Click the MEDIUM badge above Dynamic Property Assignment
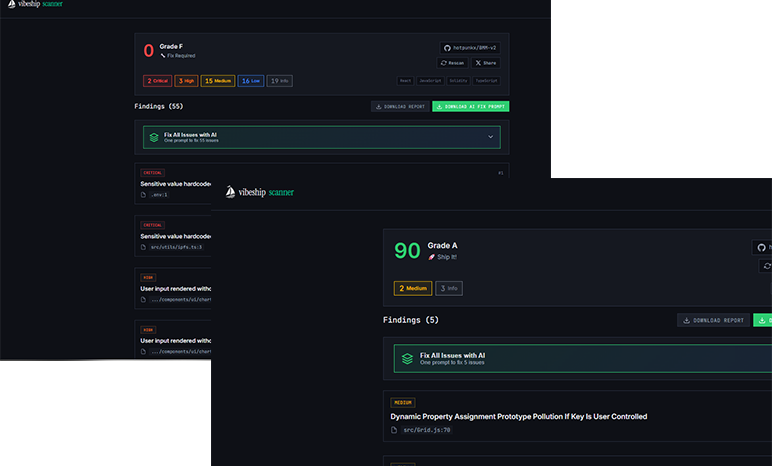 [x=403, y=403]
